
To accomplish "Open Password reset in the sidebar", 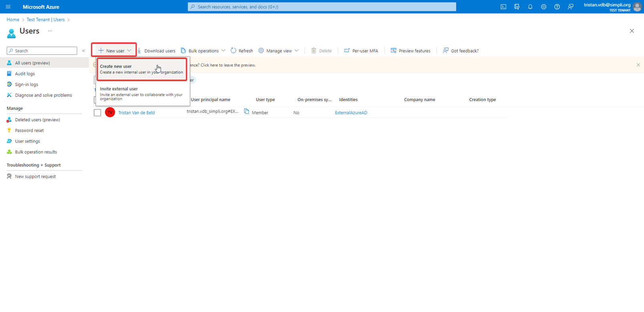I will [x=29, y=131].
